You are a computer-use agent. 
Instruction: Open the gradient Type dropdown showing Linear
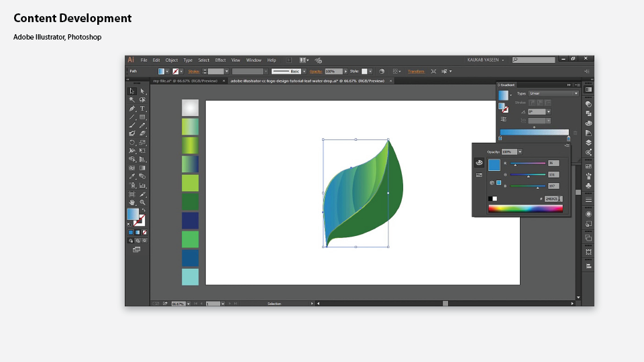pyautogui.click(x=553, y=93)
